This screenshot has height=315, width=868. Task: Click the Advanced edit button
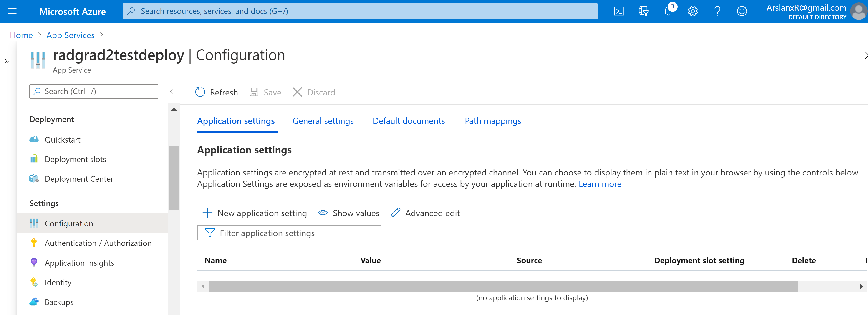click(x=425, y=213)
